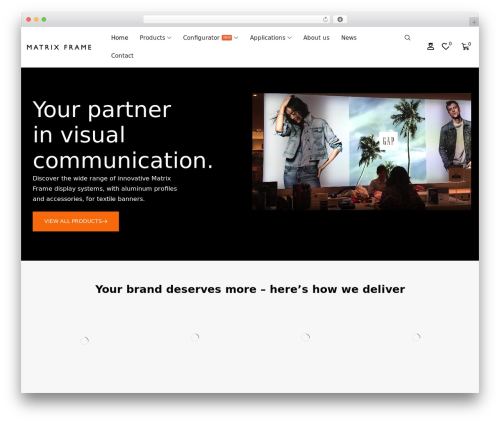500x423 pixels.
Task: Expand the Configurator menu
Action: point(210,38)
